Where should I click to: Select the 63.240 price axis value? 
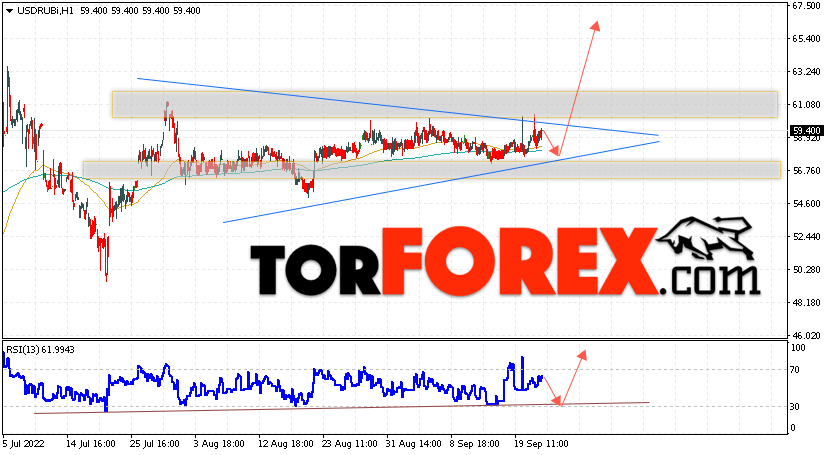(x=806, y=71)
